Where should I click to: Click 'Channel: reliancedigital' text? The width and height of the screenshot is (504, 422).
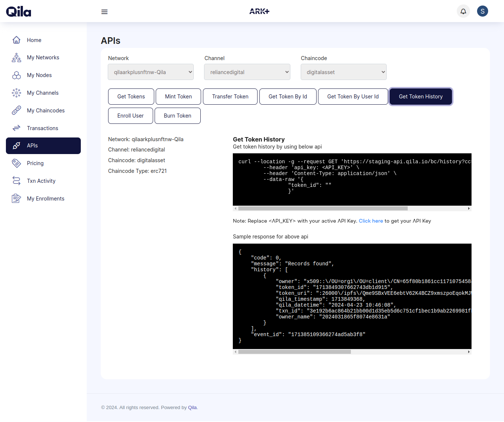[137, 150]
